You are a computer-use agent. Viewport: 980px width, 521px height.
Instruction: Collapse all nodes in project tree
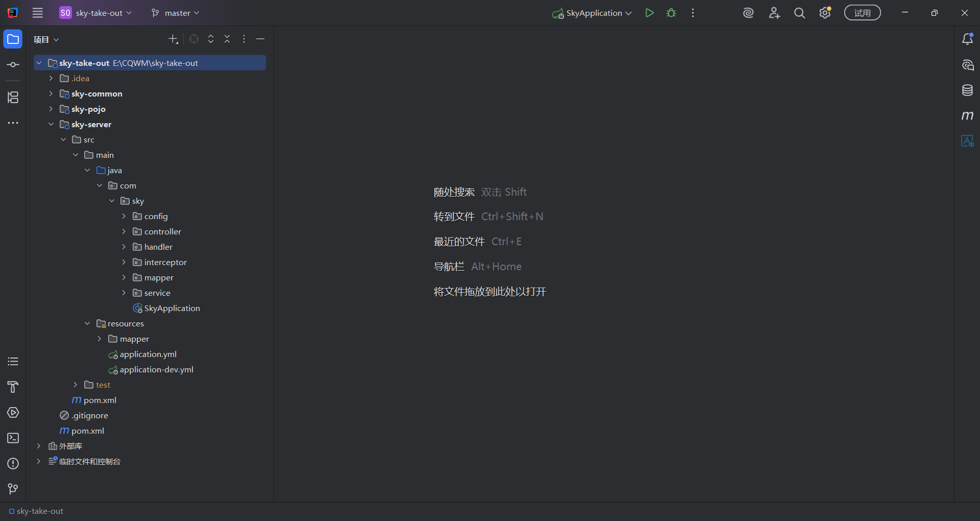tap(227, 39)
